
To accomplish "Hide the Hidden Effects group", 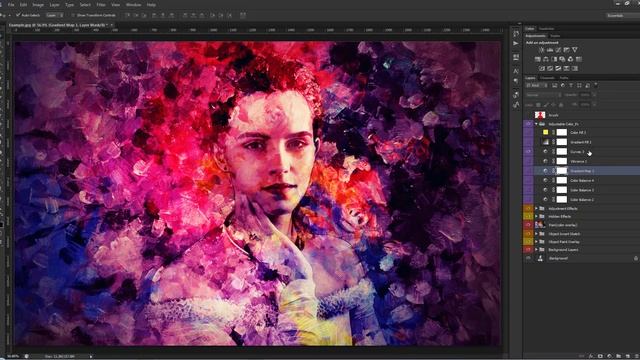I will tap(528, 216).
